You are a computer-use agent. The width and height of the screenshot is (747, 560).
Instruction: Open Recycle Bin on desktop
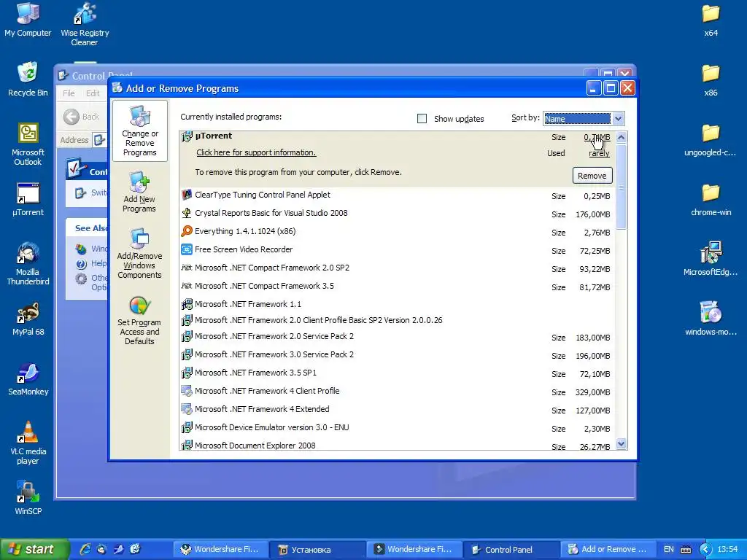point(28,79)
